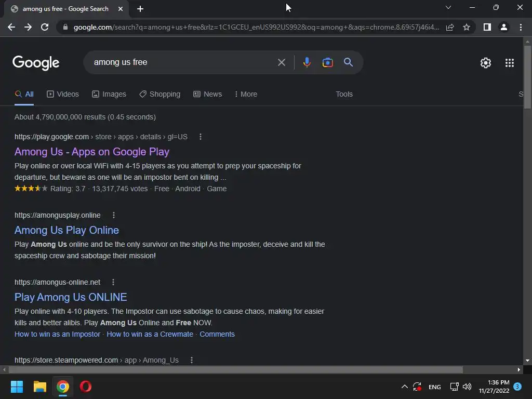532x399 pixels.
Task: Switch the ENG input language
Action: 435,387
